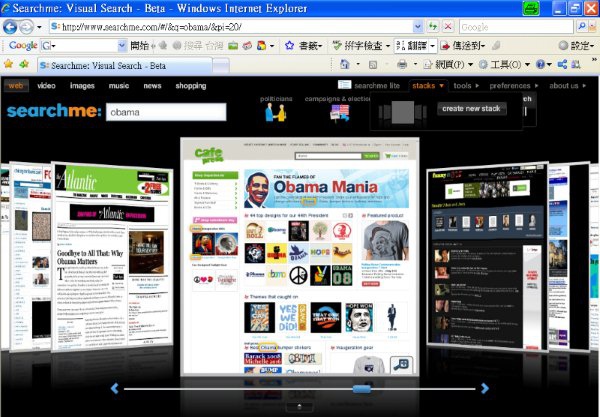The image size is (600, 417).
Task: Click the Google search box in IE
Action: coord(517,27)
